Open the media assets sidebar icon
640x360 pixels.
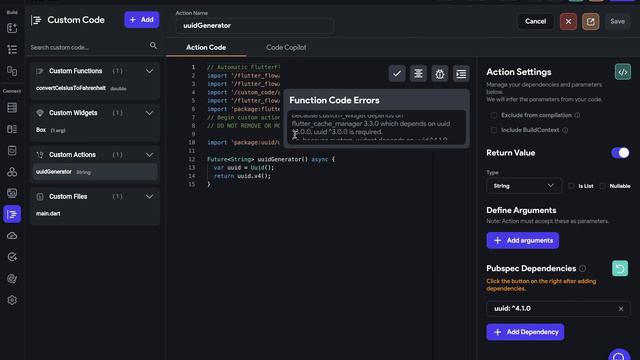click(12, 193)
